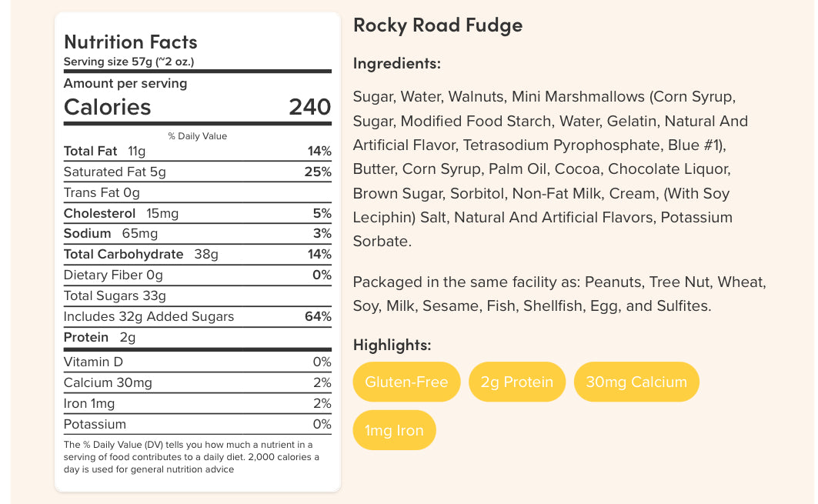Click the Rocky Road Fudge title
The image size is (818, 504).
(437, 25)
